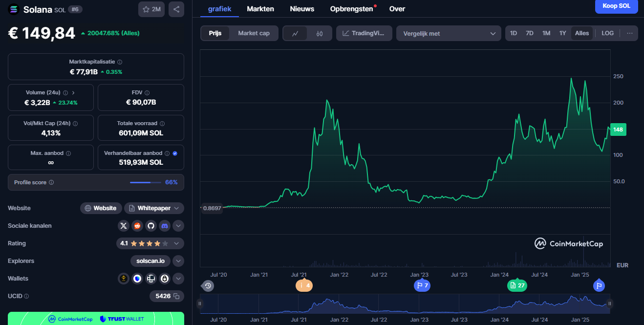
Task: Expand more Wallets options
Action: [178, 279]
